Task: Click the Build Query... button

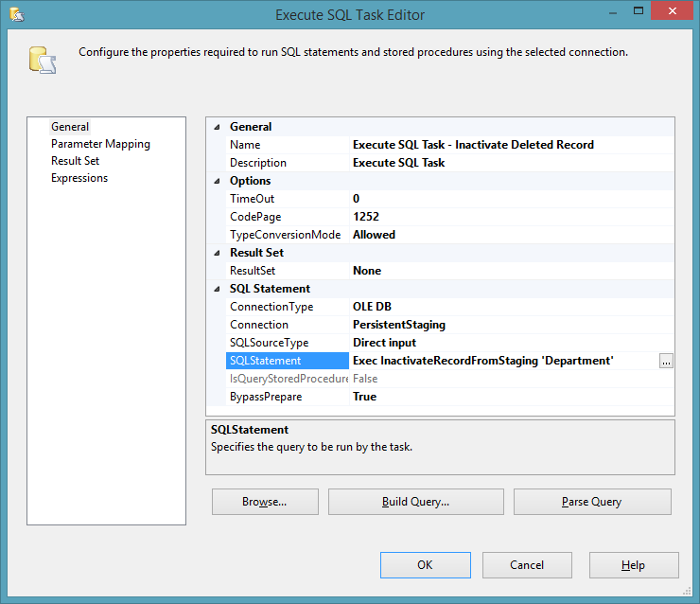Action: (416, 502)
